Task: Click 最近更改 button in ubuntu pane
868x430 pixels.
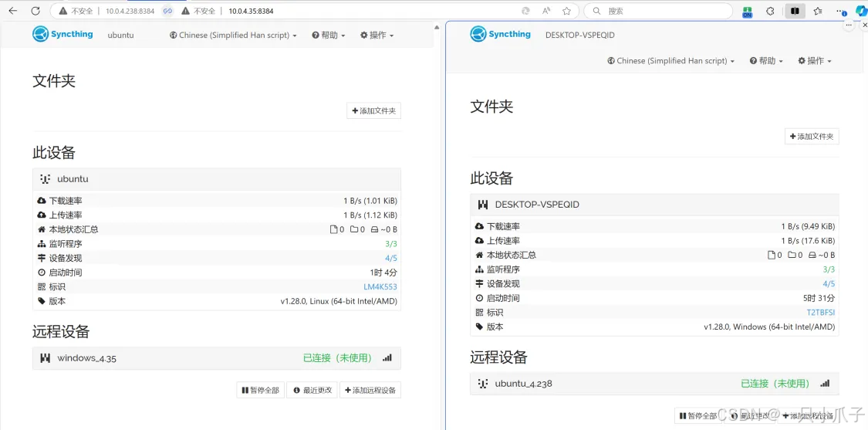Action: coord(312,390)
